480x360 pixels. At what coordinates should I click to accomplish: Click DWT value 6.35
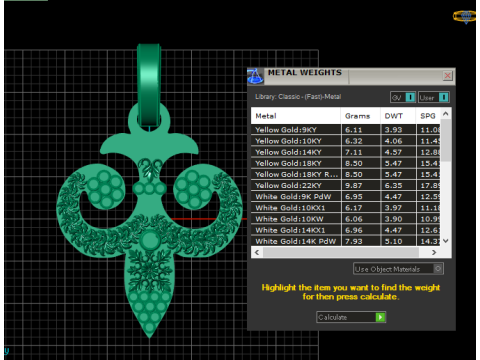pos(393,185)
